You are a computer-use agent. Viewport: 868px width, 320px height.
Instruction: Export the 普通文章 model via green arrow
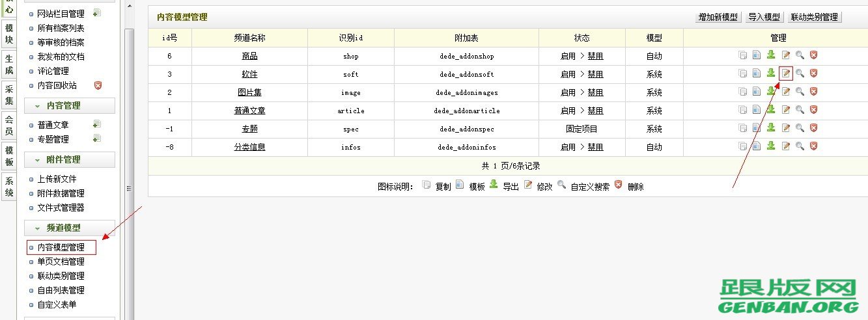(771, 110)
